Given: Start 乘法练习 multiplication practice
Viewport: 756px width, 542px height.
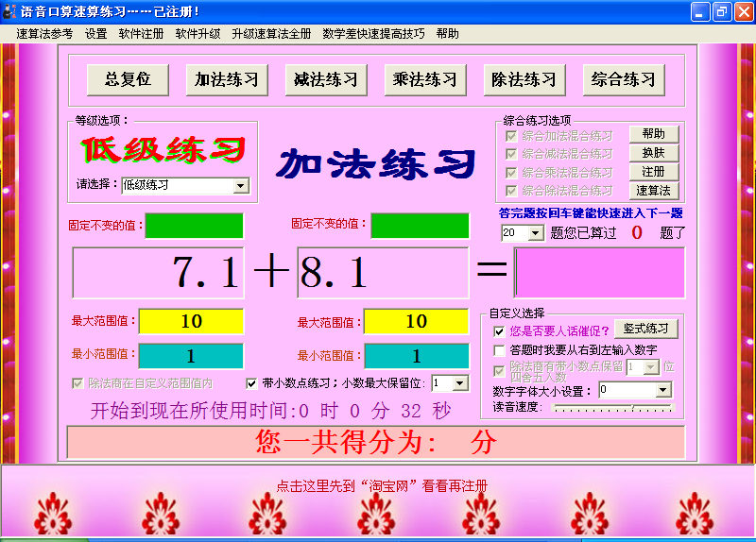Looking at the screenshot, I should pos(425,79).
